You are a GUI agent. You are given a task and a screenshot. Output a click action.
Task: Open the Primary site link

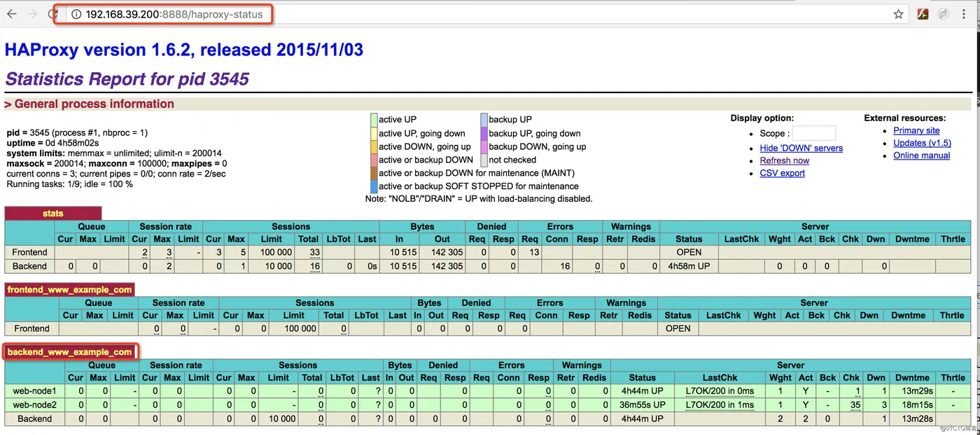[x=916, y=130]
